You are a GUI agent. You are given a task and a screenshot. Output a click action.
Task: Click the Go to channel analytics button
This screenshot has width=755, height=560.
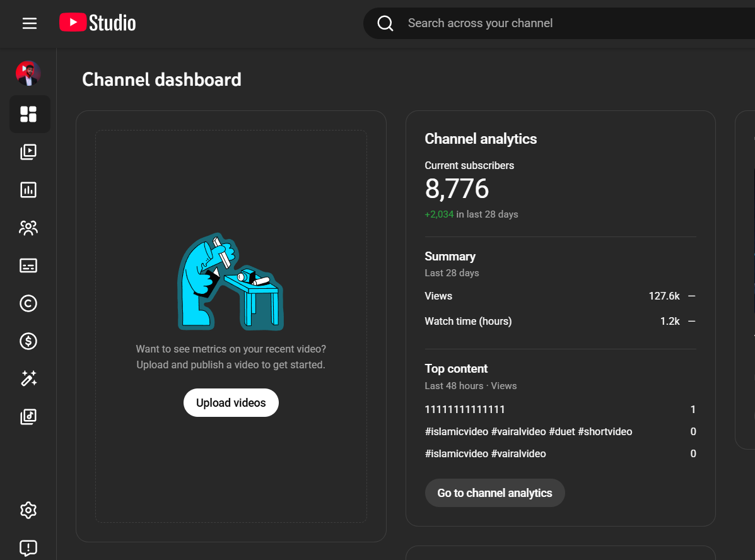495,493
